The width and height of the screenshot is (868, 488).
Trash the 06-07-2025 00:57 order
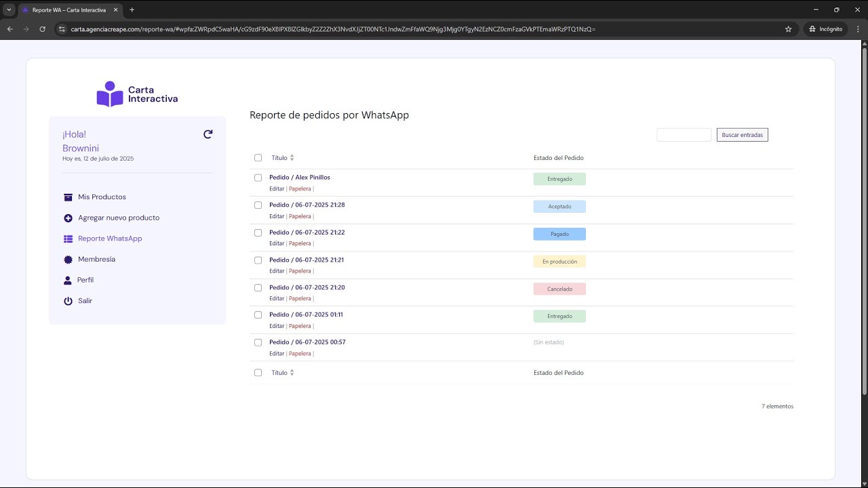pos(300,354)
